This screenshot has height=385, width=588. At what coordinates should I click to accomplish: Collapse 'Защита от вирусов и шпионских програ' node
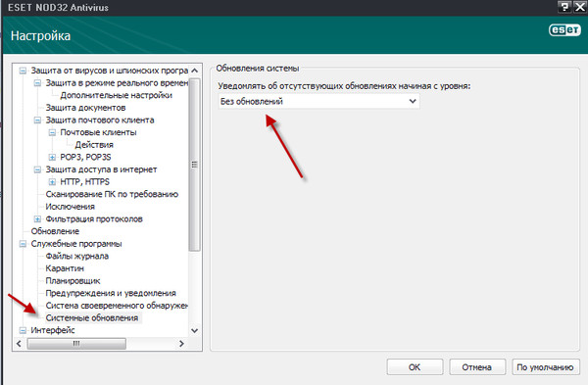(x=23, y=71)
